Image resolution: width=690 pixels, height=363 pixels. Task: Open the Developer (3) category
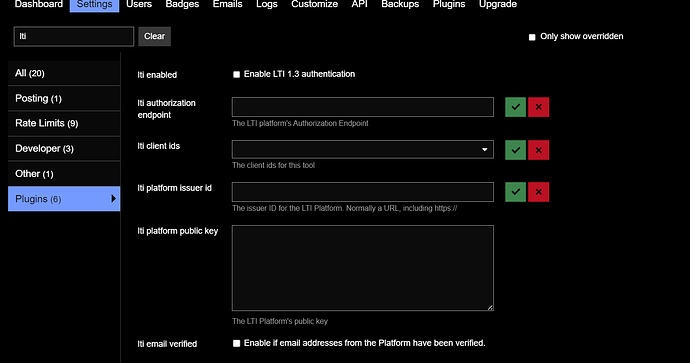point(64,148)
